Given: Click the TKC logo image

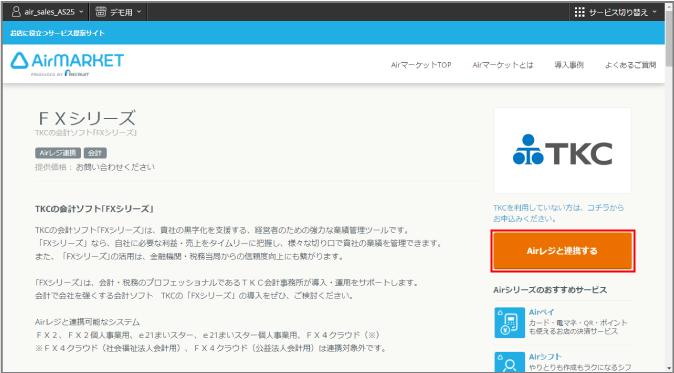Looking at the screenshot, I should pyautogui.click(x=562, y=150).
